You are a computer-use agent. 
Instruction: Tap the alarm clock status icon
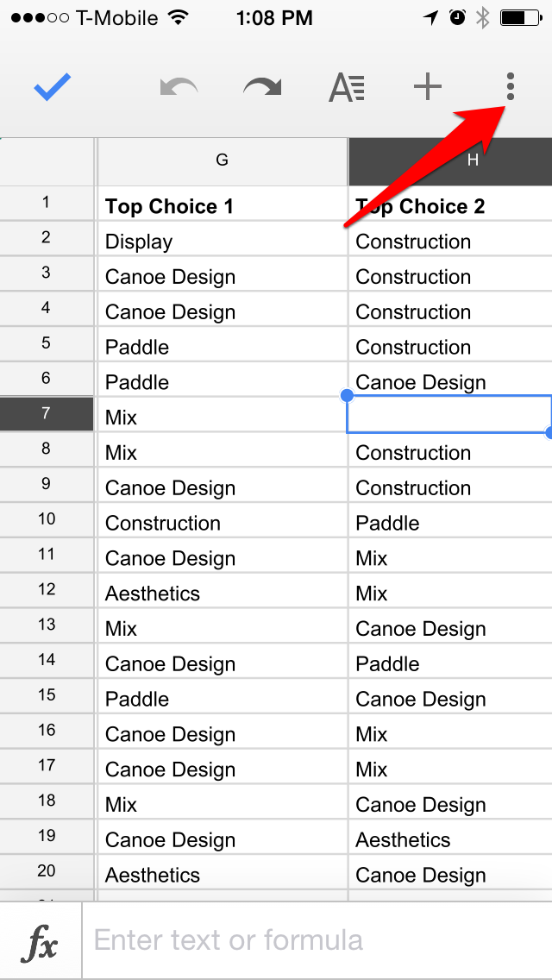click(x=458, y=18)
